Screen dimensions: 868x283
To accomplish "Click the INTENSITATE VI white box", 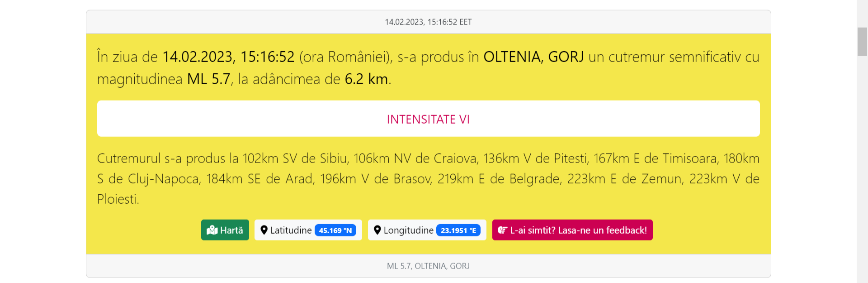I will point(428,119).
